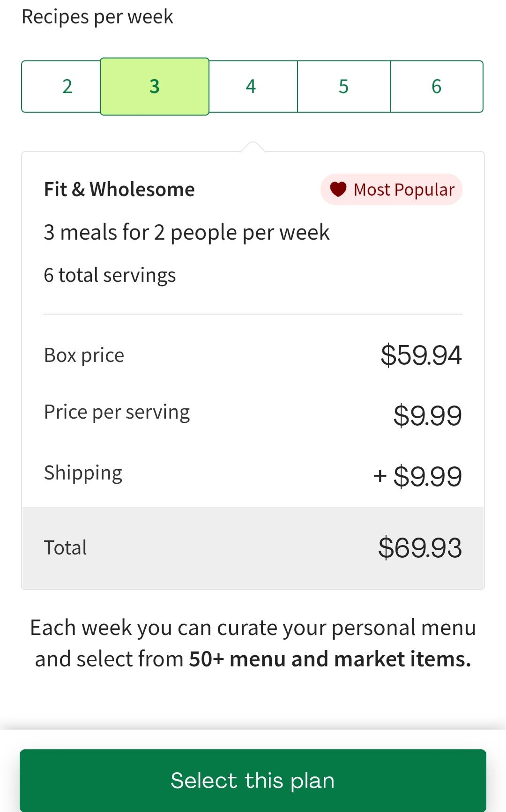Click the Total row label
Image resolution: width=506 pixels, height=812 pixels.
coord(66,547)
